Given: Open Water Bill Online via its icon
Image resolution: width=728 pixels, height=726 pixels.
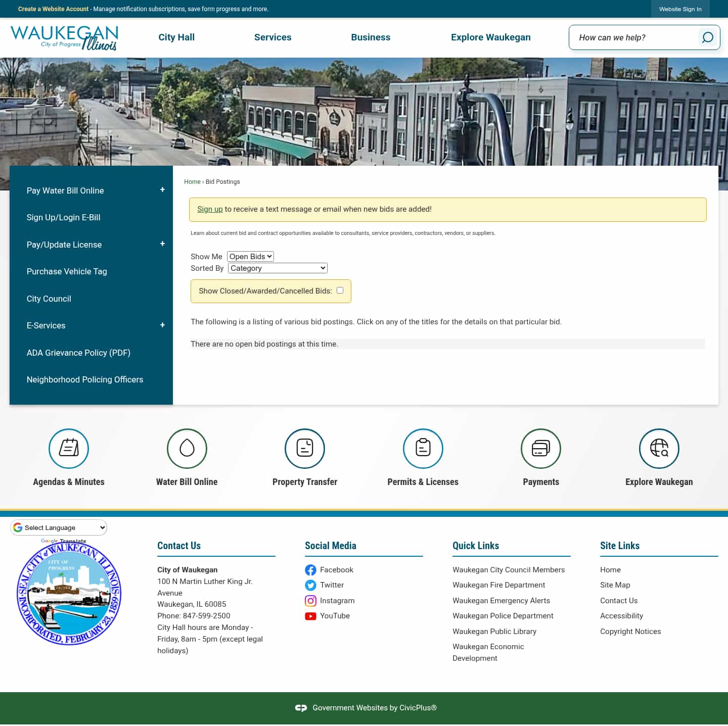Looking at the screenshot, I should 187,449.
